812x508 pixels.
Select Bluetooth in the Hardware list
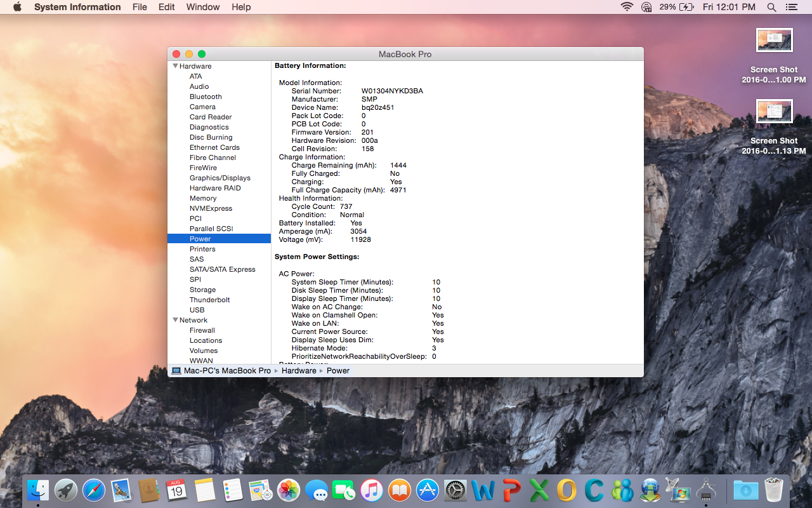[206, 97]
